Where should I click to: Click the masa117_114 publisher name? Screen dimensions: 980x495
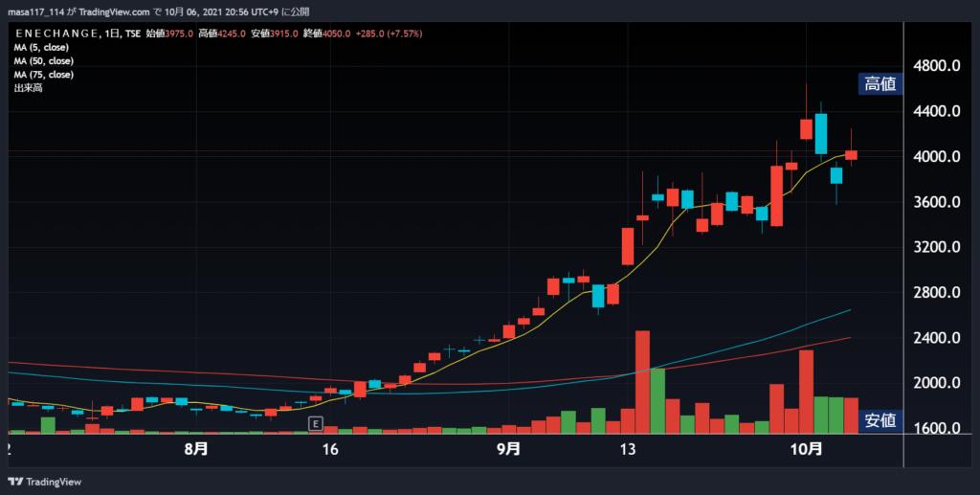(x=35, y=11)
